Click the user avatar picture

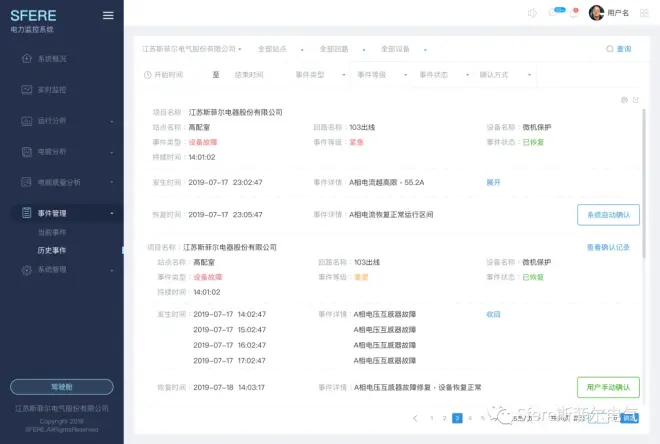(x=596, y=13)
